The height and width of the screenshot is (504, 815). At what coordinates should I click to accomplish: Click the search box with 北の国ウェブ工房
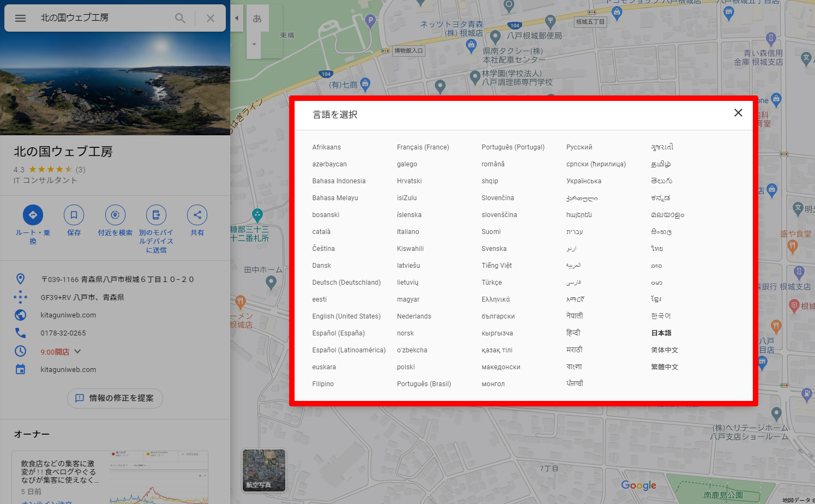click(104, 18)
